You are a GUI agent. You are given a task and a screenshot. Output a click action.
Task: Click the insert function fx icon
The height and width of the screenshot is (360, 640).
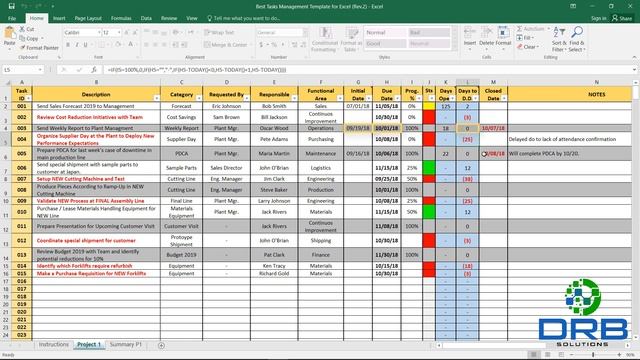93,70
